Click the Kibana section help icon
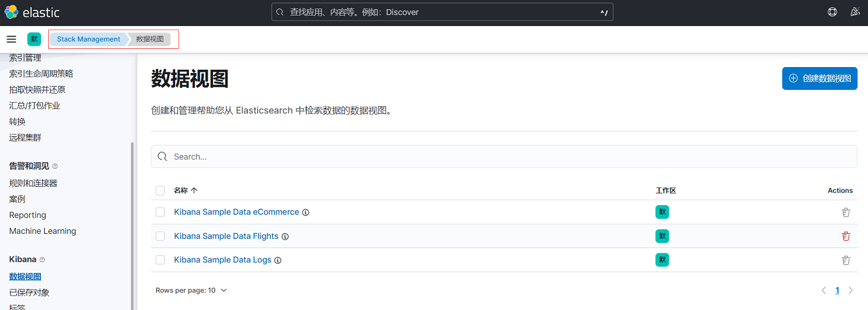 pyautogui.click(x=42, y=259)
